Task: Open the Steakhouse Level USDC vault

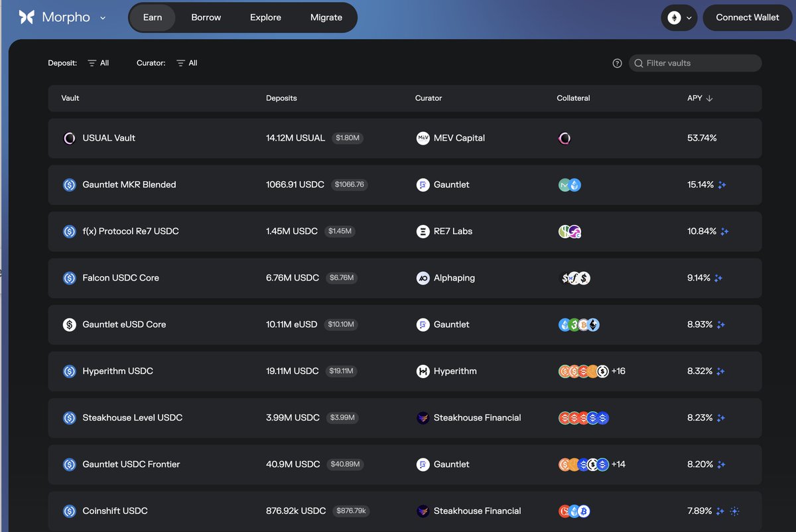Action: (405, 418)
